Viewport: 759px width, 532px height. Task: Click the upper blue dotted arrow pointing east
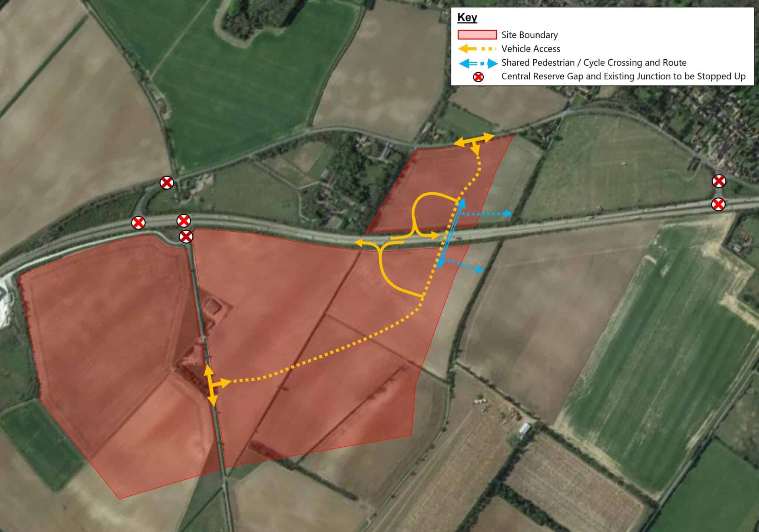point(487,214)
